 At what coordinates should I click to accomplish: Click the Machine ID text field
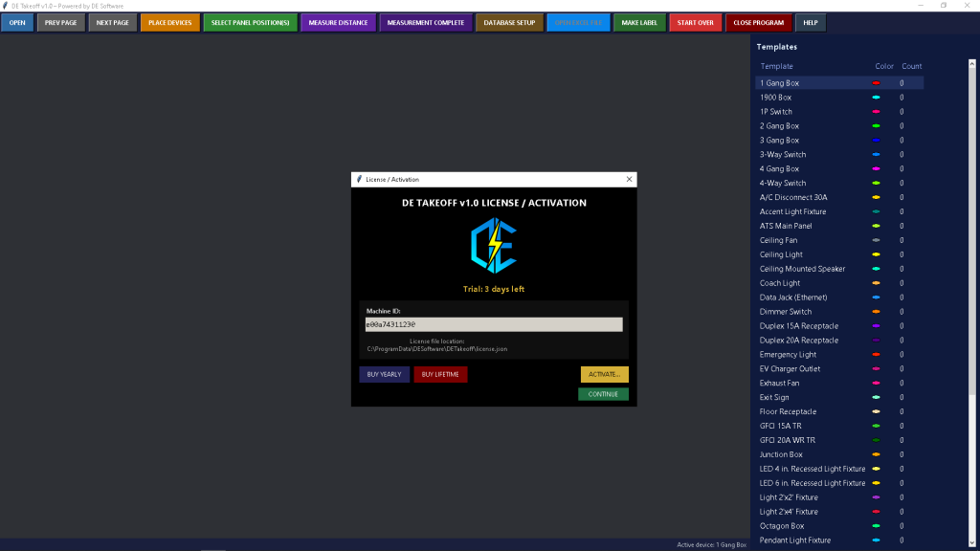494,324
